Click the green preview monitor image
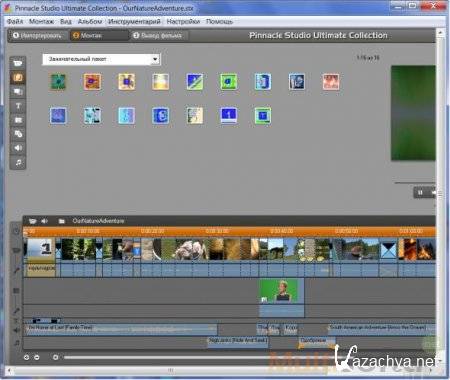Viewport: 450px width, 380px height. tap(413, 113)
